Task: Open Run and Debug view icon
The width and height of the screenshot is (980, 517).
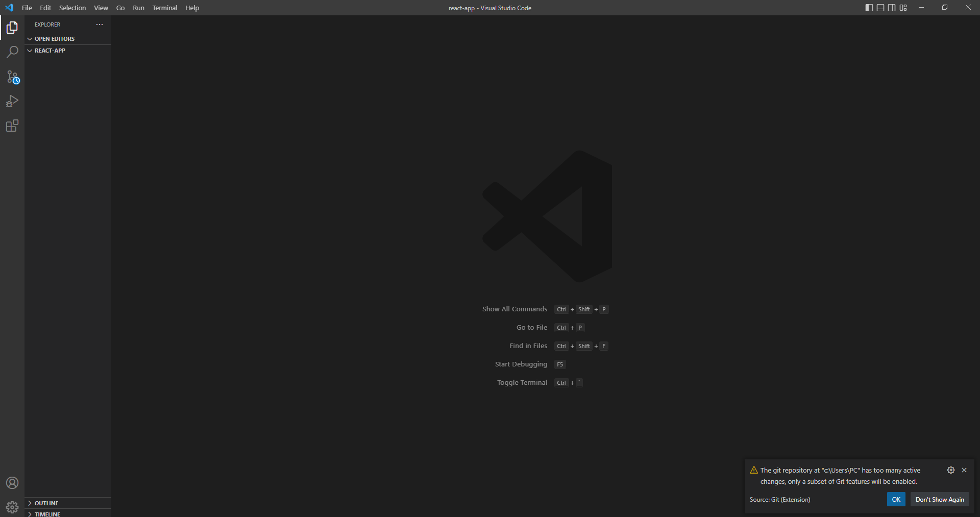Action: 12,101
